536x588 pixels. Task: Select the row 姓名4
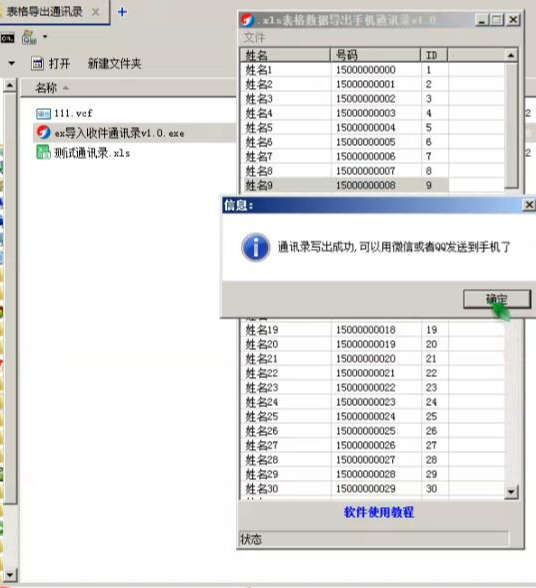point(345,113)
